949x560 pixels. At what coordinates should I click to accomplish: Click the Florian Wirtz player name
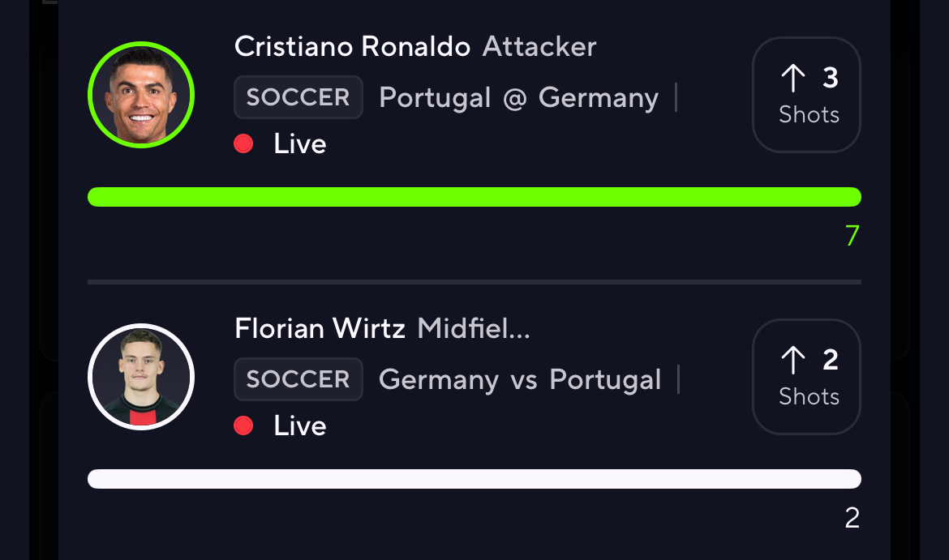[320, 329]
